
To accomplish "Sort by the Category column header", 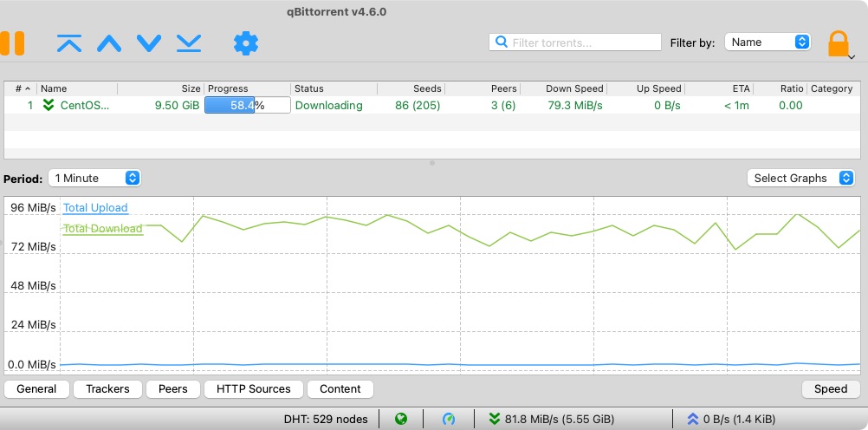I will [832, 88].
